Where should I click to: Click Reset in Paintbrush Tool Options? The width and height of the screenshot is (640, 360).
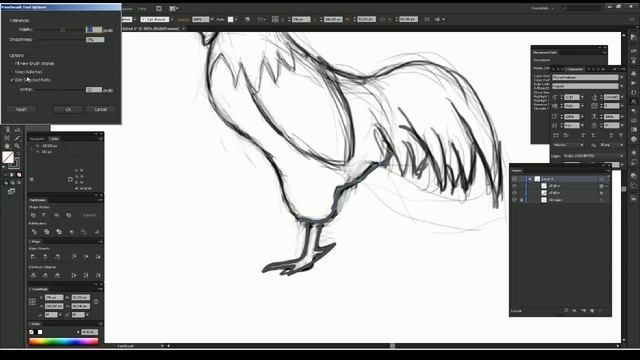point(21,109)
